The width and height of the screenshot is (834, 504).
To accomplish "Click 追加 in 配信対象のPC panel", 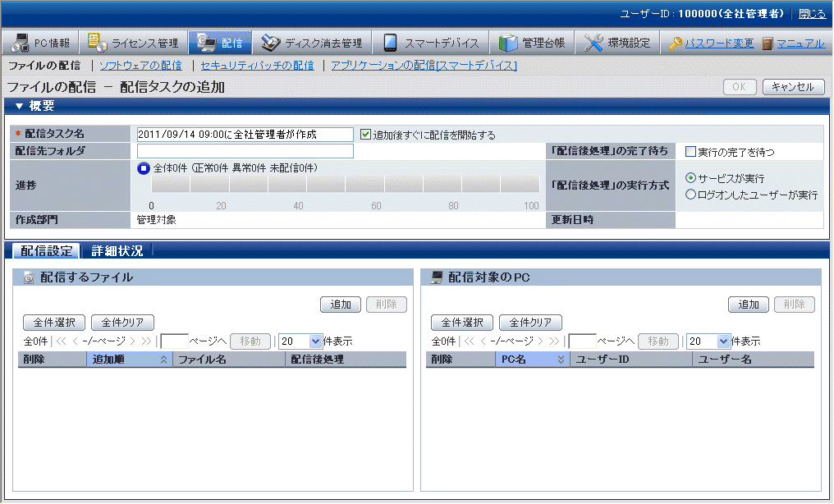I will click(749, 304).
